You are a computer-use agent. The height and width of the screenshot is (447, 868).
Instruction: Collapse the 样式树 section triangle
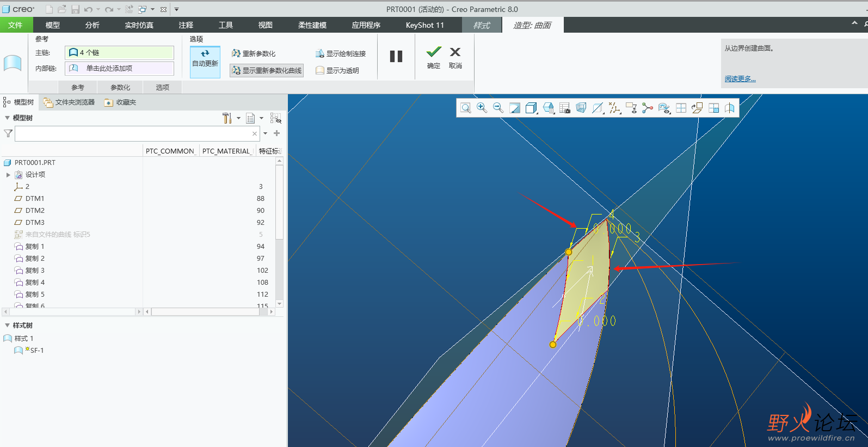click(x=7, y=325)
